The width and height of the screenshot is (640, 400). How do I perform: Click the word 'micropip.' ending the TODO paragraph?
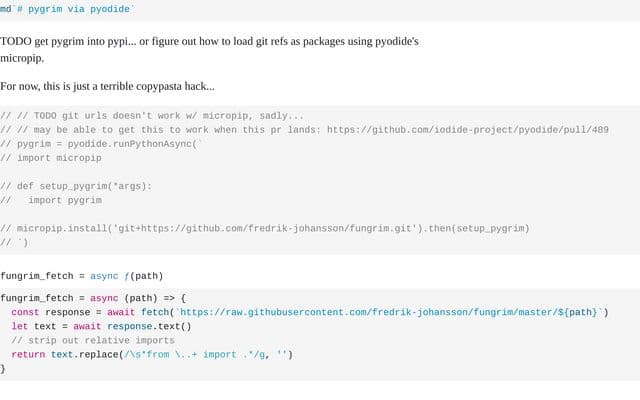point(22,58)
